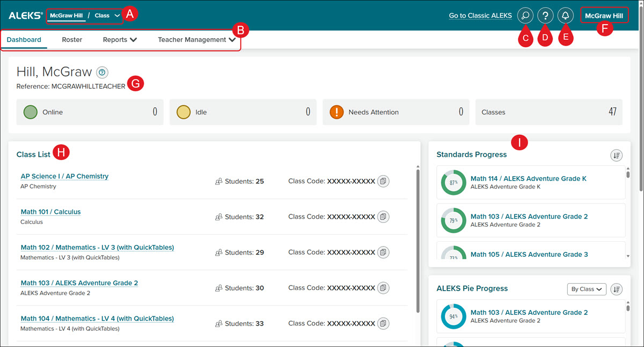The width and height of the screenshot is (644, 347).
Task: Click the Standards Progress heading
Action: pyautogui.click(x=472, y=155)
